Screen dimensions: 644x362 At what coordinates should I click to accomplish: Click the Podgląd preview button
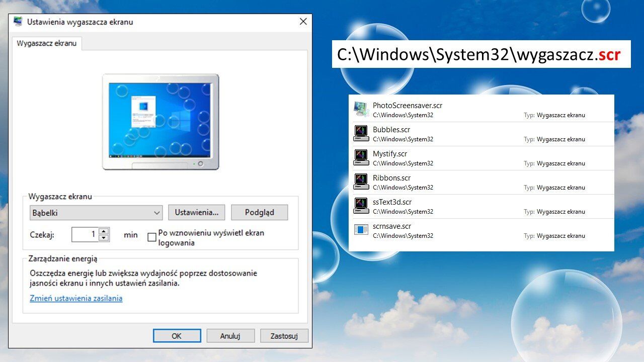tap(260, 213)
